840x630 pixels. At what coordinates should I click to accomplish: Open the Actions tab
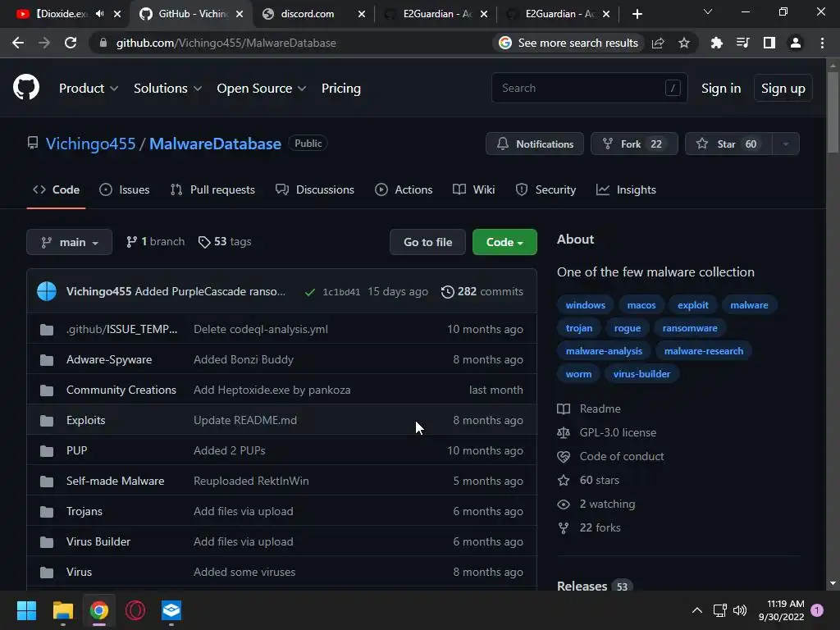click(x=404, y=189)
